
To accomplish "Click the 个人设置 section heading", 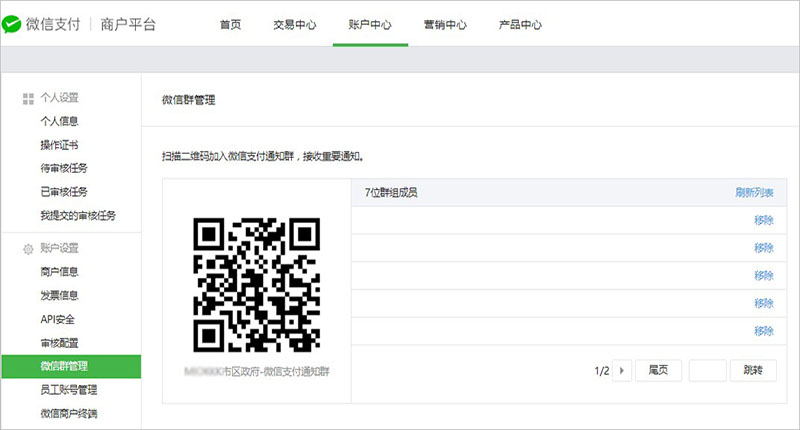I will 59,97.
